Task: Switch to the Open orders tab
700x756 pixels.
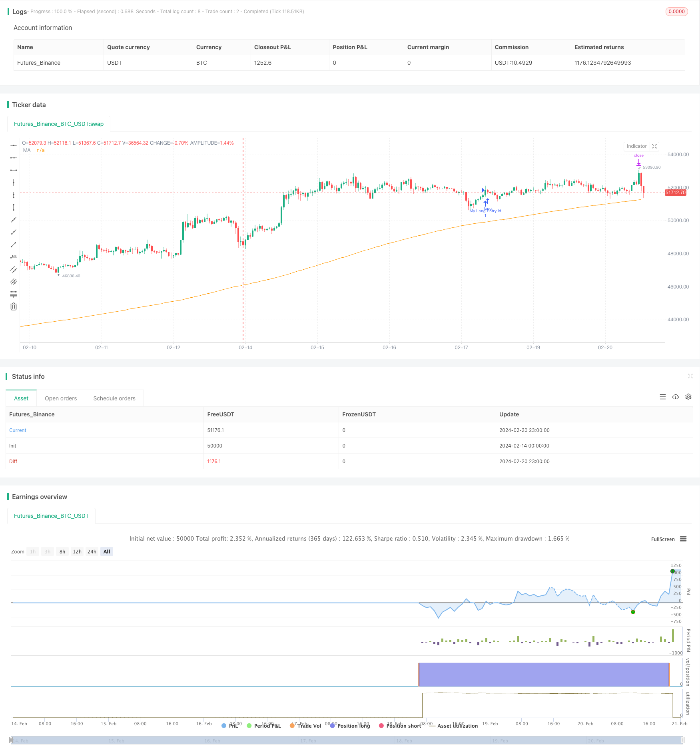Action: [x=61, y=398]
